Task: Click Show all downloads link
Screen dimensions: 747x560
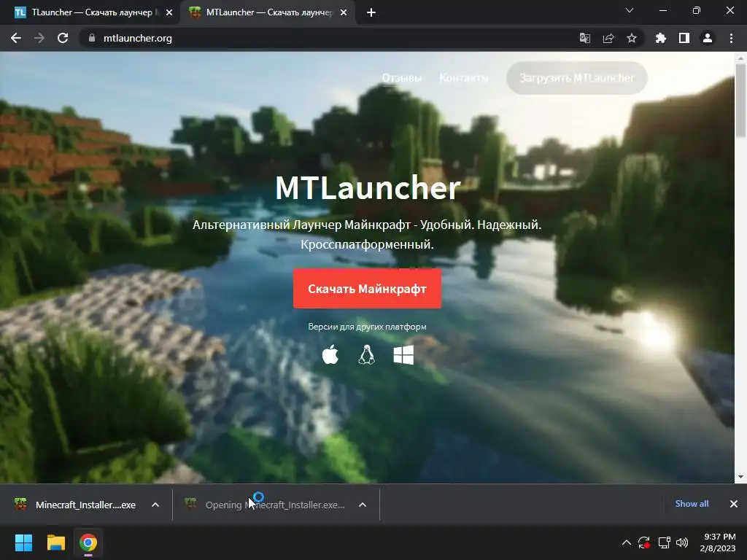Action: point(692,503)
